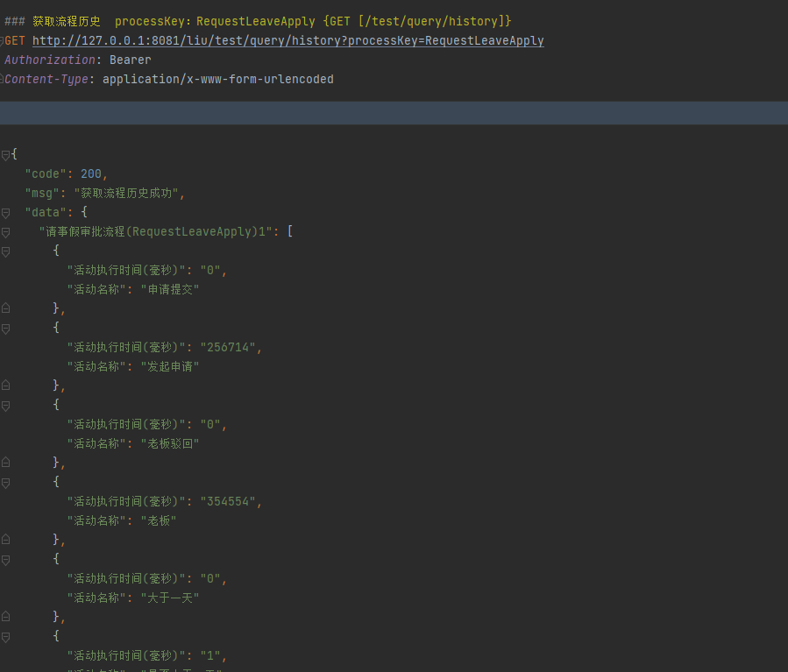Click fold-end marker after "申请提交" object
788x672 pixels.
click(5, 308)
